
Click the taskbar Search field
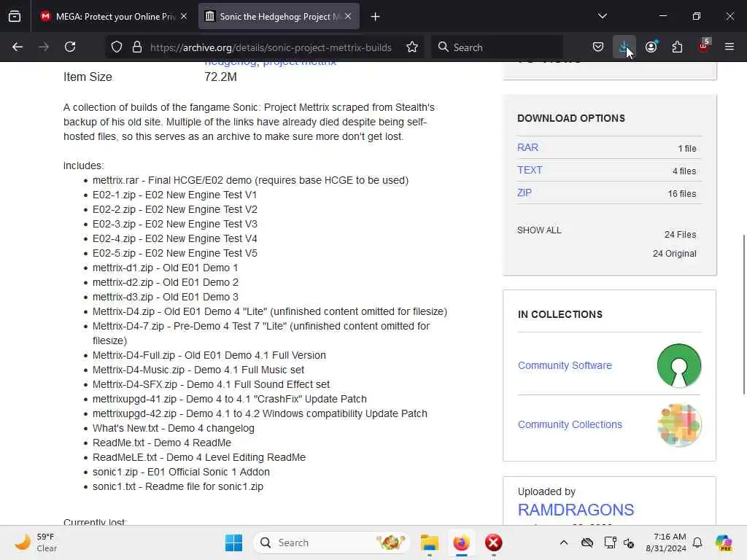(x=332, y=542)
